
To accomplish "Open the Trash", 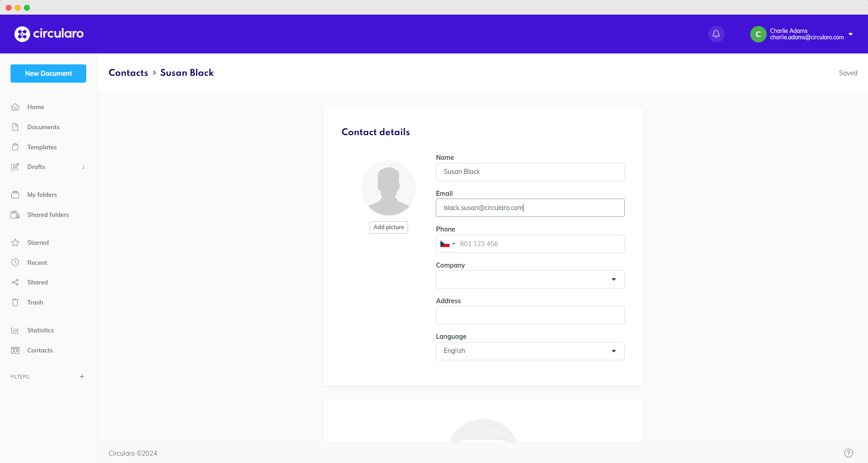I will click(x=35, y=302).
